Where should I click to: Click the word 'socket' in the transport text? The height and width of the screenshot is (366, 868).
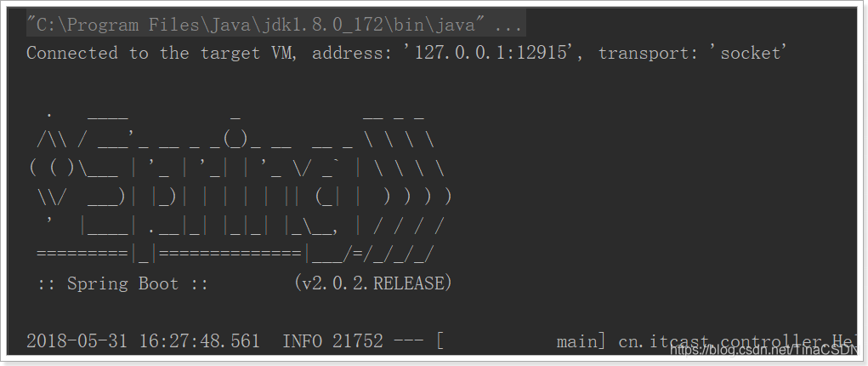tap(750, 53)
